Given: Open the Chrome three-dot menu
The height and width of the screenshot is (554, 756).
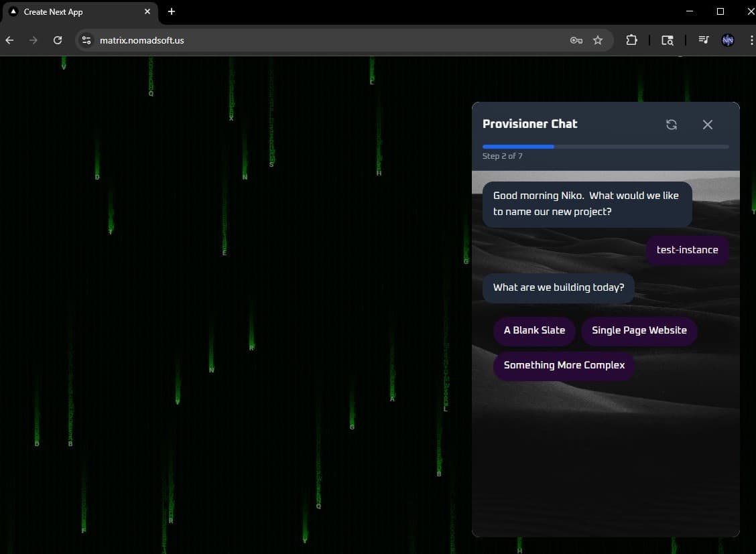Looking at the screenshot, I should [x=750, y=40].
